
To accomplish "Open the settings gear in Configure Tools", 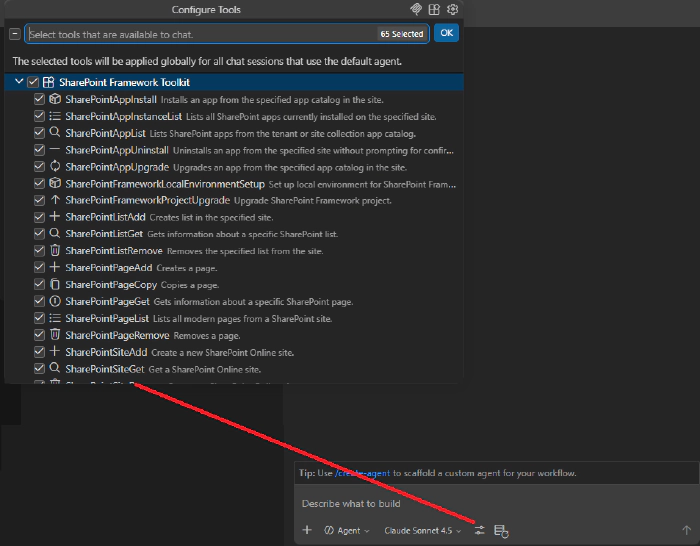I will tap(452, 9).
